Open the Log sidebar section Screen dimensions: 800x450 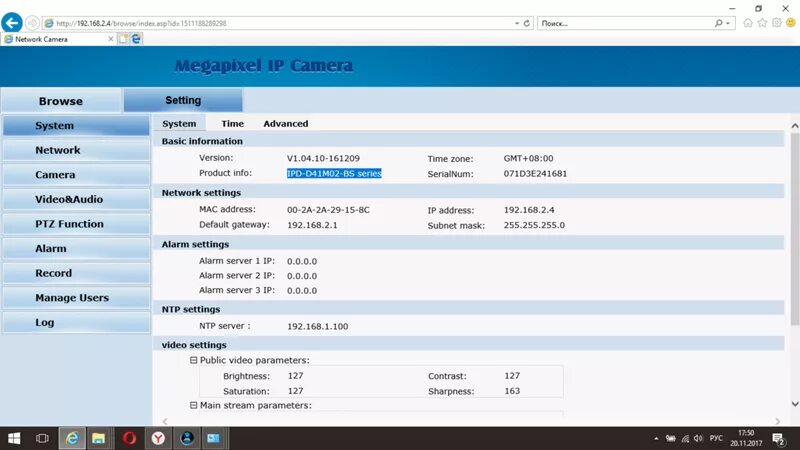76,322
